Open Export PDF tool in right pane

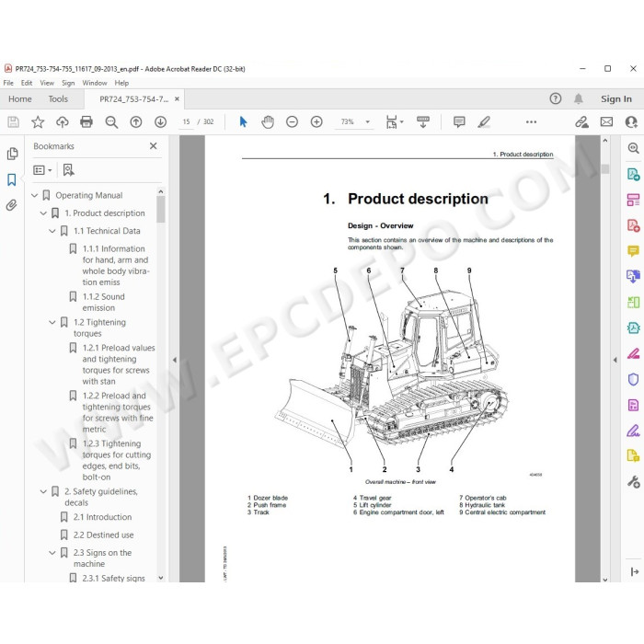click(x=633, y=174)
